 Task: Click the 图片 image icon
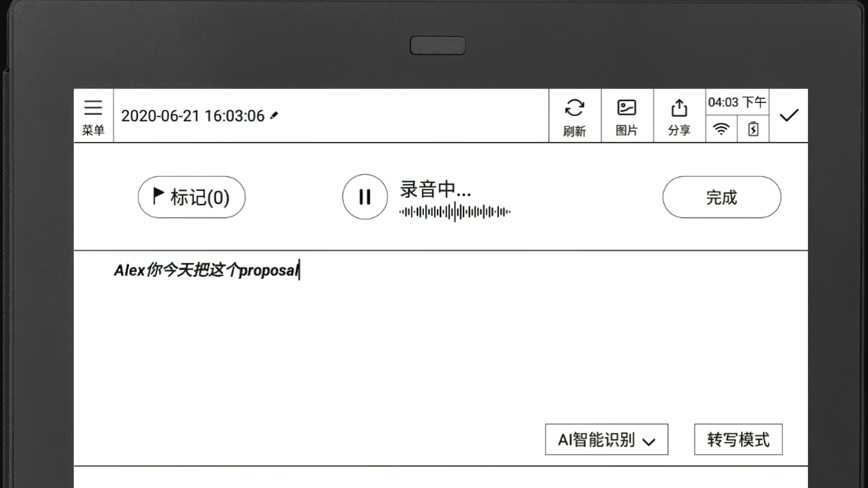[627, 116]
